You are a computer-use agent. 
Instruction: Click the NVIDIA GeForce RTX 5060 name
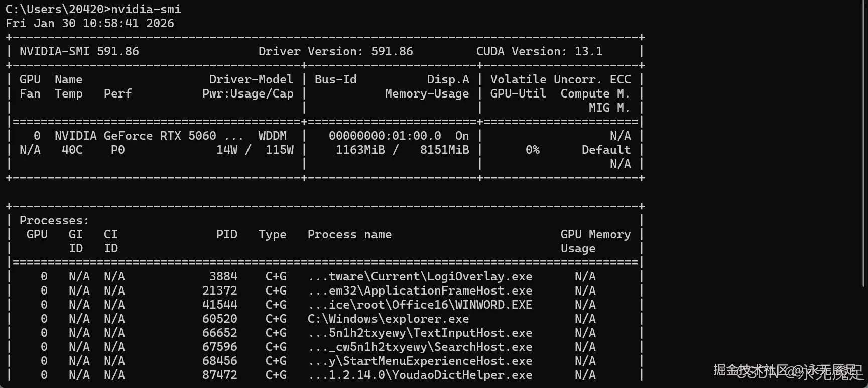(x=136, y=136)
